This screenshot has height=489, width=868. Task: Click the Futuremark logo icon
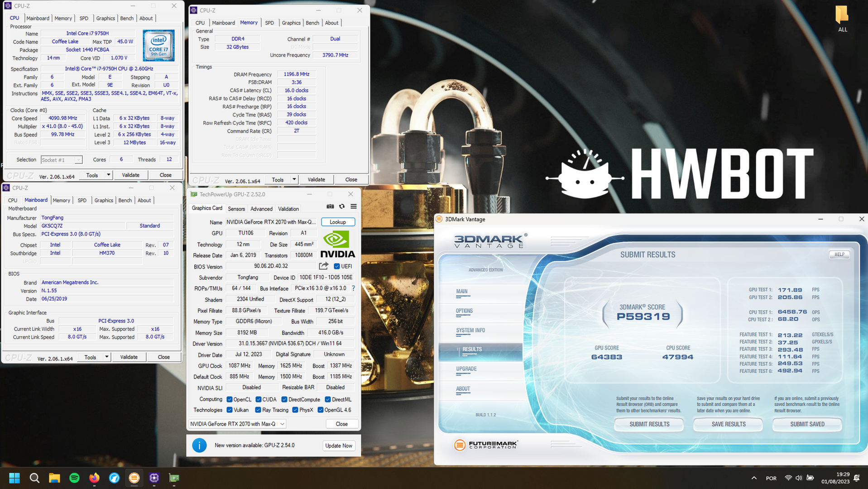click(x=460, y=445)
